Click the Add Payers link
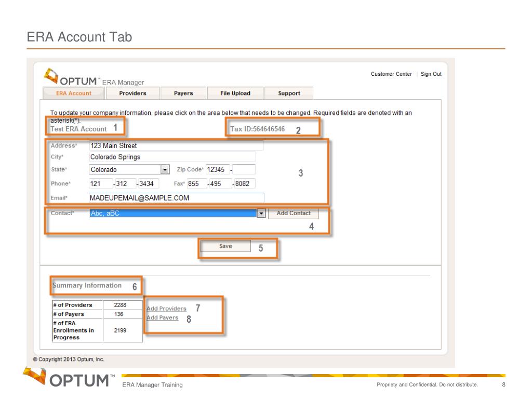This screenshot has width=532, height=399. 162,317
